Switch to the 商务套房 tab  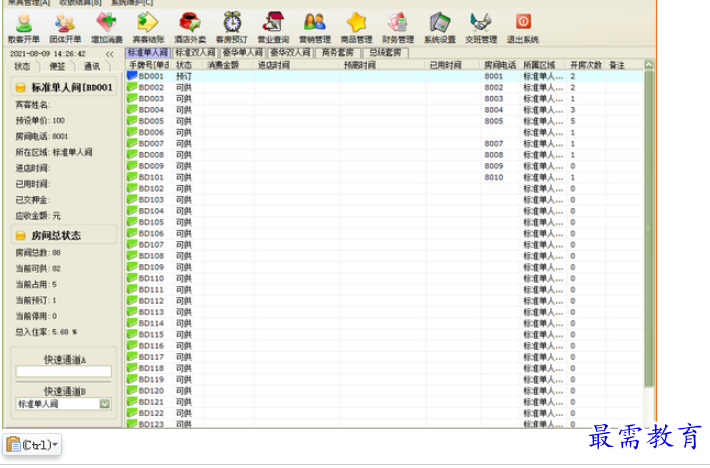337,52
